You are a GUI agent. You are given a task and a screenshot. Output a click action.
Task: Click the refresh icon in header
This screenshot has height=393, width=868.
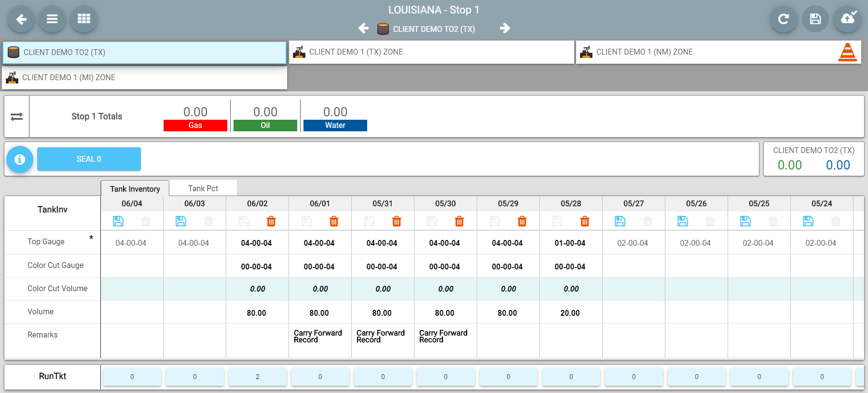tap(784, 19)
